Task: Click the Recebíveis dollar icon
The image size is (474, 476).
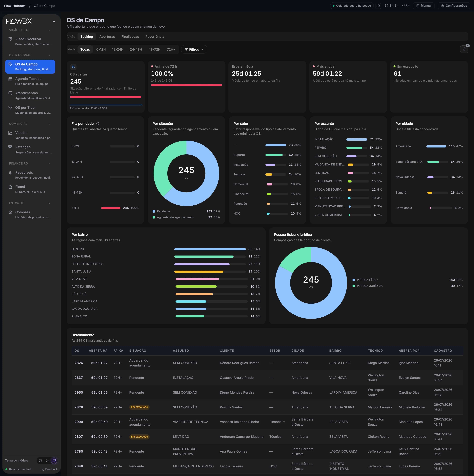Action: pos(10,173)
